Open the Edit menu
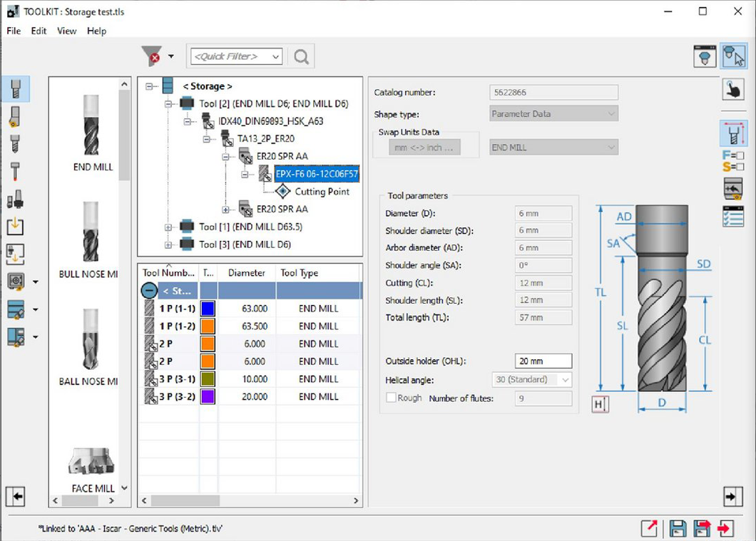 click(39, 31)
